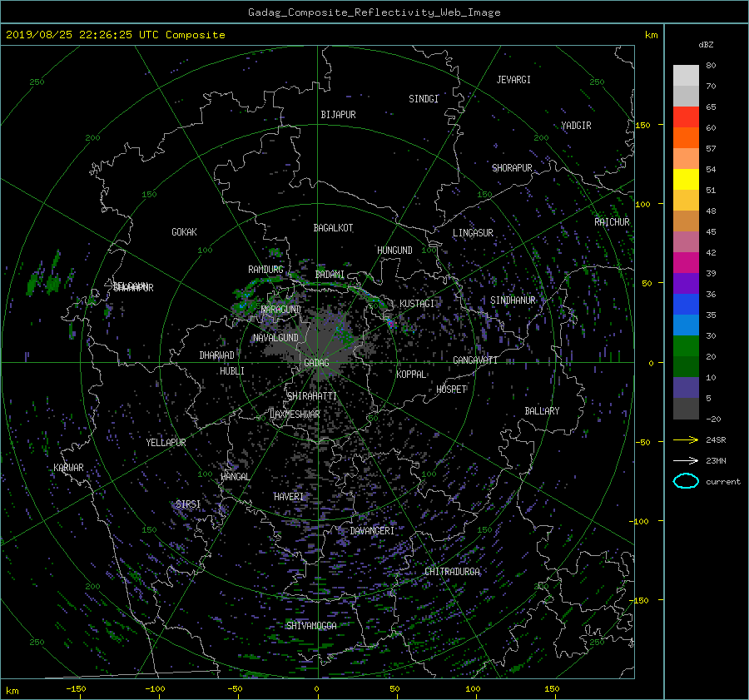Click the SHIVAMOGGA city label
This screenshot has width=749, height=700.
pyautogui.click(x=311, y=626)
